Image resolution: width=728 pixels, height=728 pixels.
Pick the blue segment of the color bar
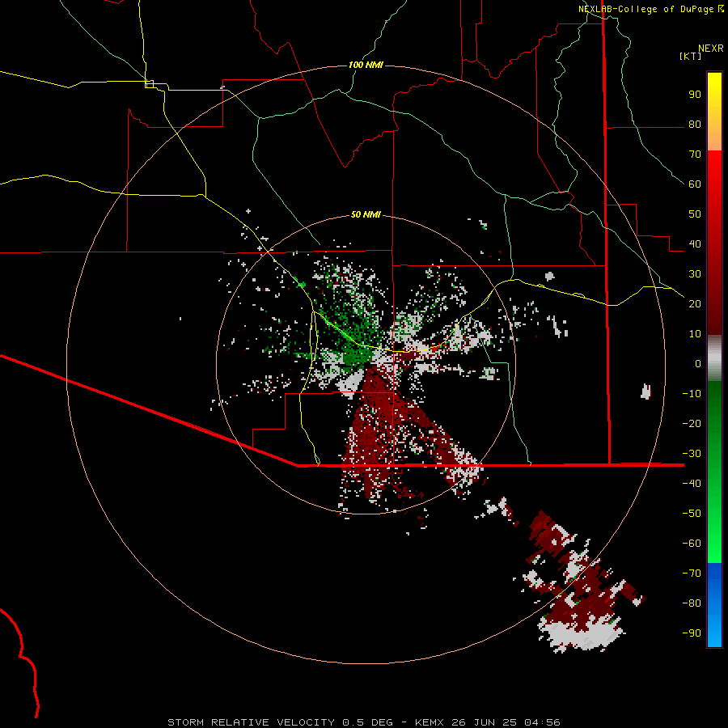point(714,605)
